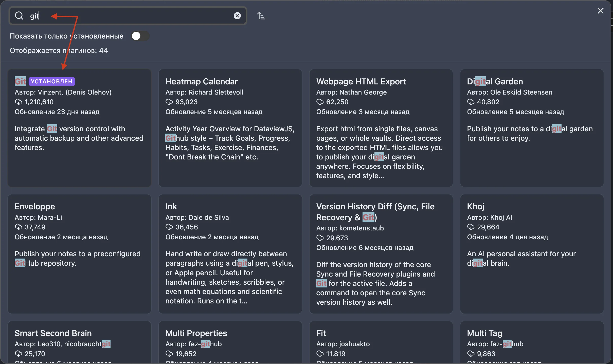Clear the search field text

237,16
